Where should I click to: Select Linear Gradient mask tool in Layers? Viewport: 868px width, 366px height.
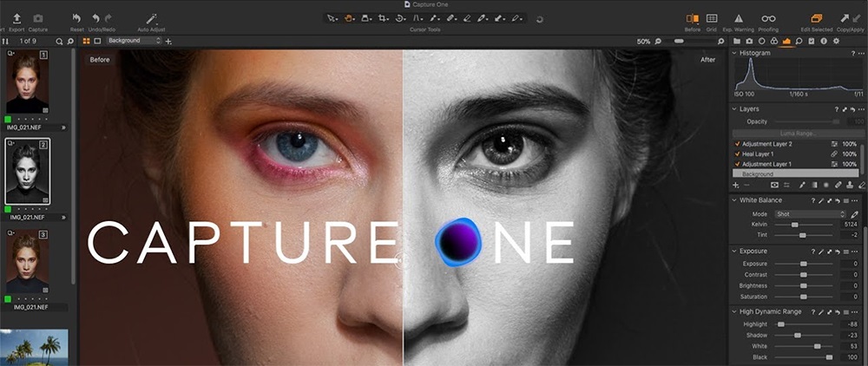(x=814, y=185)
